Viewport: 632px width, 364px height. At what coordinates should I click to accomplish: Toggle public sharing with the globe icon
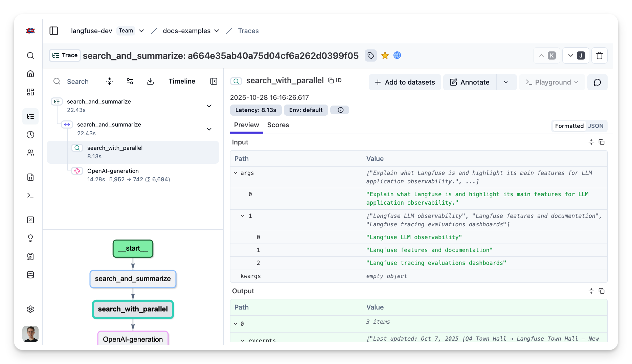point(397,55)
